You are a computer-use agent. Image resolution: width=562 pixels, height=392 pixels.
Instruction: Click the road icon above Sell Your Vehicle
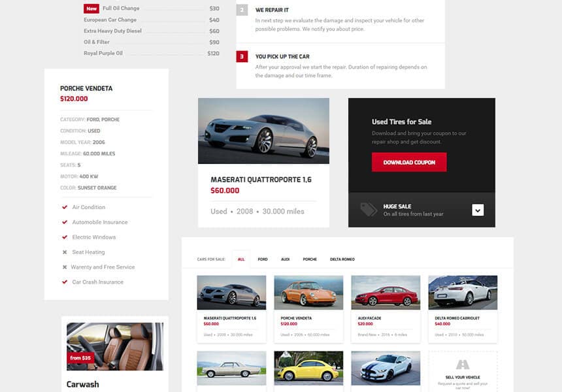tap(463, 365)
